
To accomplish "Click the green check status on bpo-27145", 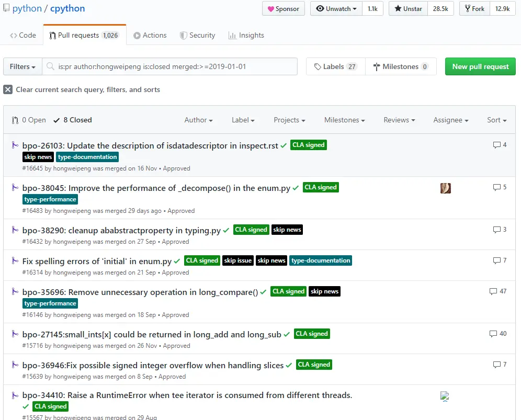I will [287, 334].
